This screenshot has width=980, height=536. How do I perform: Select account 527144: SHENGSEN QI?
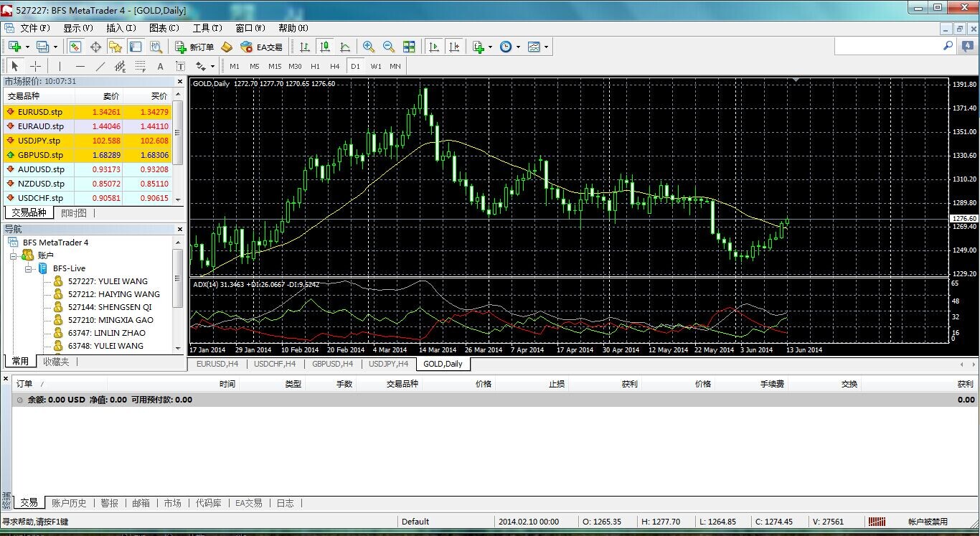(110, 307)
